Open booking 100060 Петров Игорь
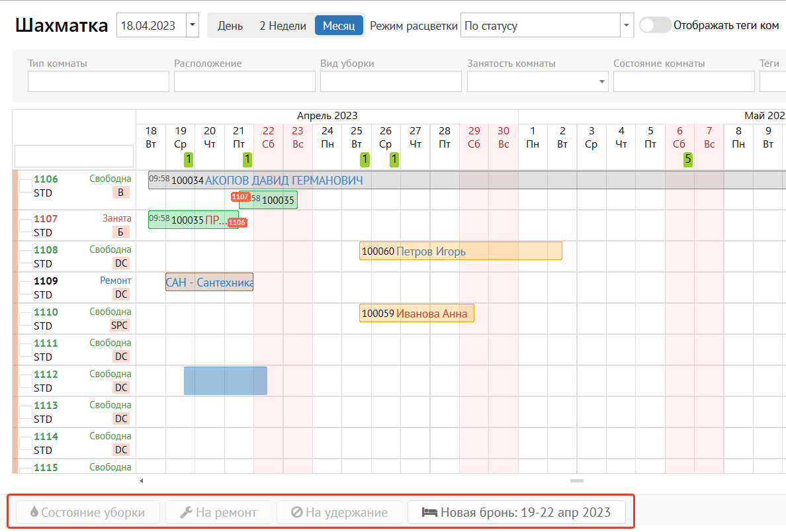The width and height of the screenshot is (786, 532). click(x=460, y=251)
